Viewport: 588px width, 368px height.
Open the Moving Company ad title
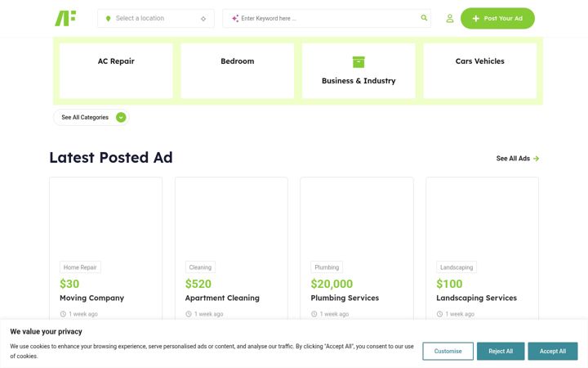click(x=91, y=298)
